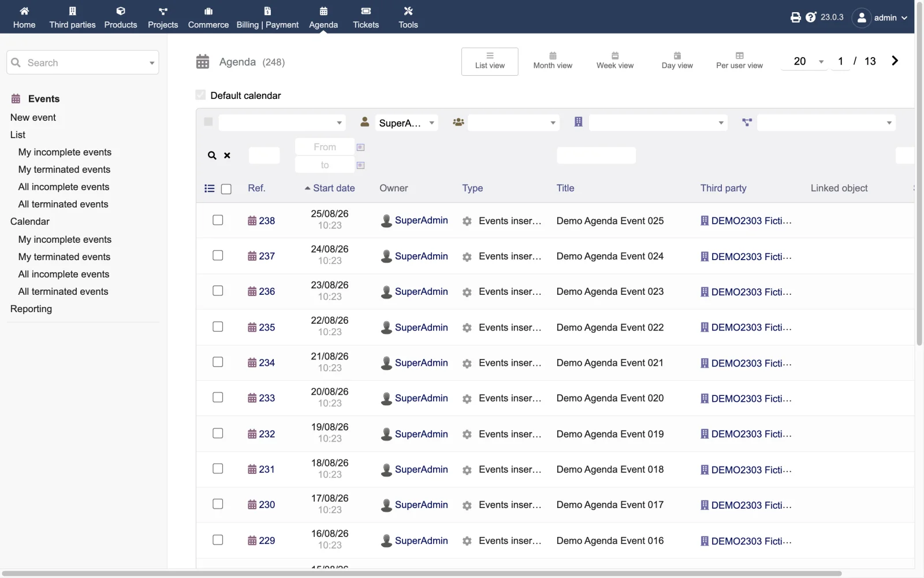Clear filters with the X icon
Image resolution: width=924 pixels, height=578 pixels.
pyautogui.click(x=228, y=155)
